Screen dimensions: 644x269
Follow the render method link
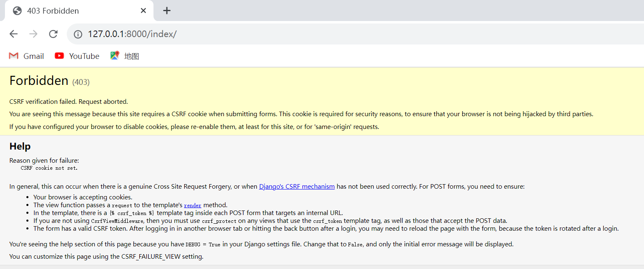click(192, 205)
